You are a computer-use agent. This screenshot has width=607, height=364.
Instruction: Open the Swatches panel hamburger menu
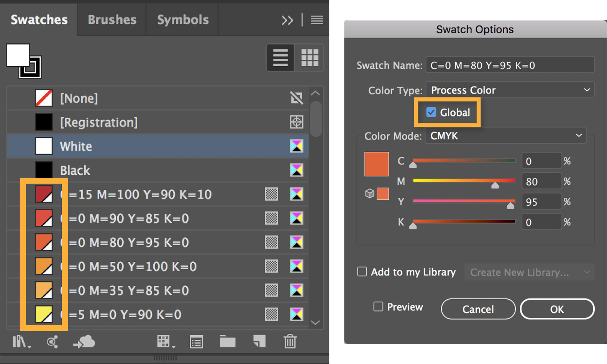(317, 20)
